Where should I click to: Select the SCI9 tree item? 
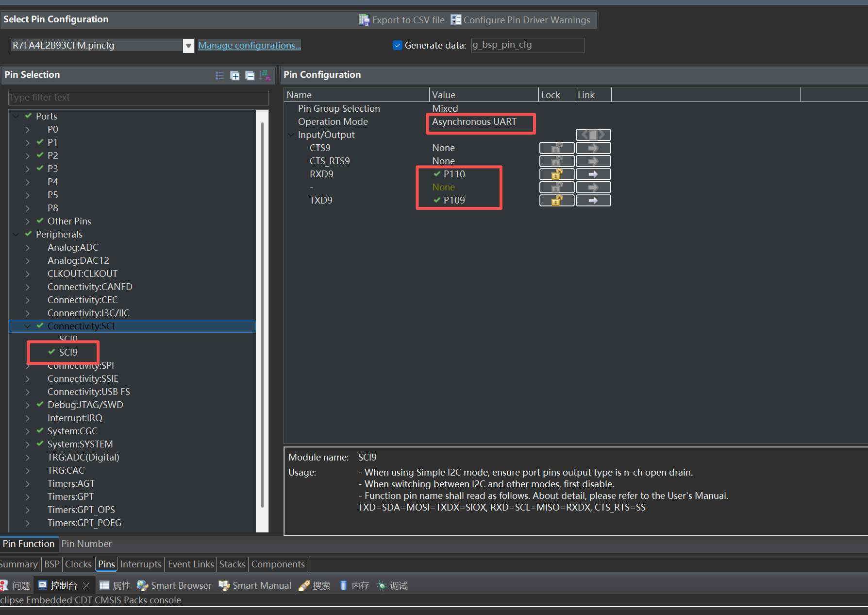pyautogui.click(x=68, y=352)
